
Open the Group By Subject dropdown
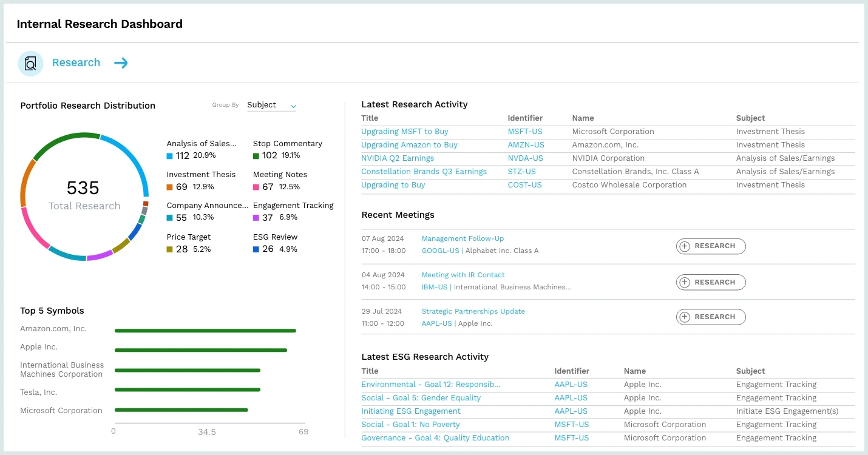(271, 104)
